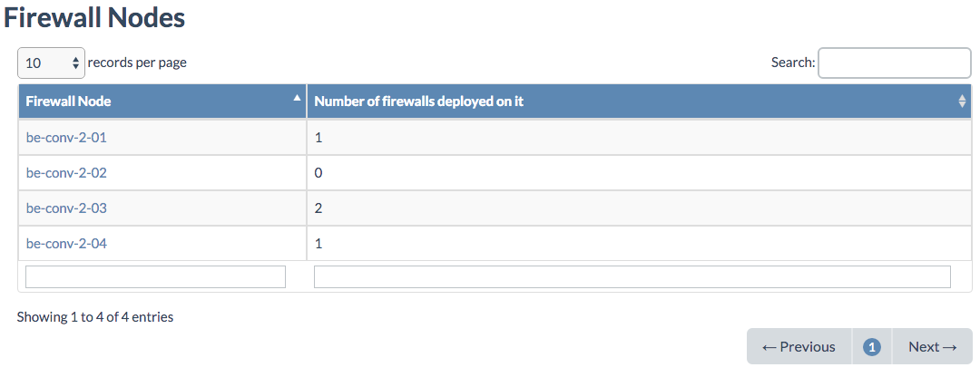Image resolution: width=980 pixels, height=377 pixels.
Task: Focus the Firewall Node column filter box
Action: (x=155, y=276)
